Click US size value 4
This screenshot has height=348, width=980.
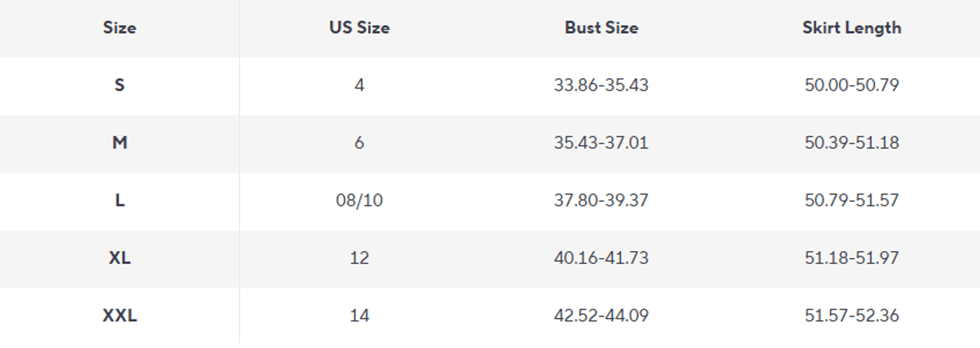tap(360, 85)
